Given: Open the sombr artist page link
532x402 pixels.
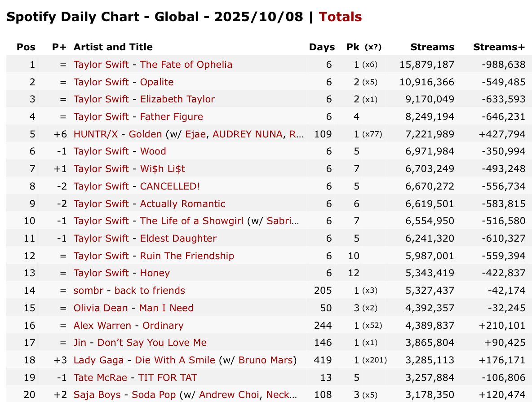Looking at the screenshot, I should 89,291.
